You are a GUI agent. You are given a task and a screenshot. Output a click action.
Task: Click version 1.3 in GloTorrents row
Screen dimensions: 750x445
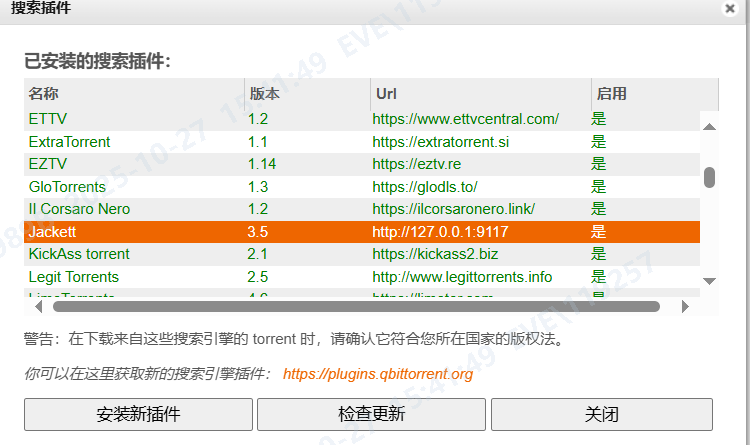(x=258, y=187)
